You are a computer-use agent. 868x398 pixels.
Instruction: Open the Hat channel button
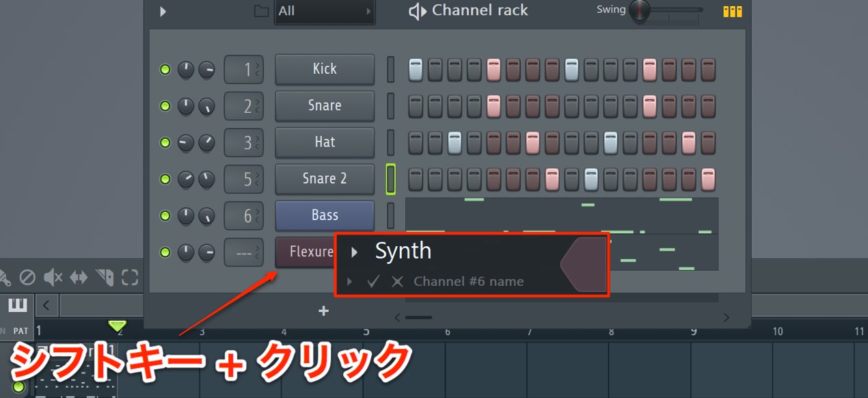[325, 142]
